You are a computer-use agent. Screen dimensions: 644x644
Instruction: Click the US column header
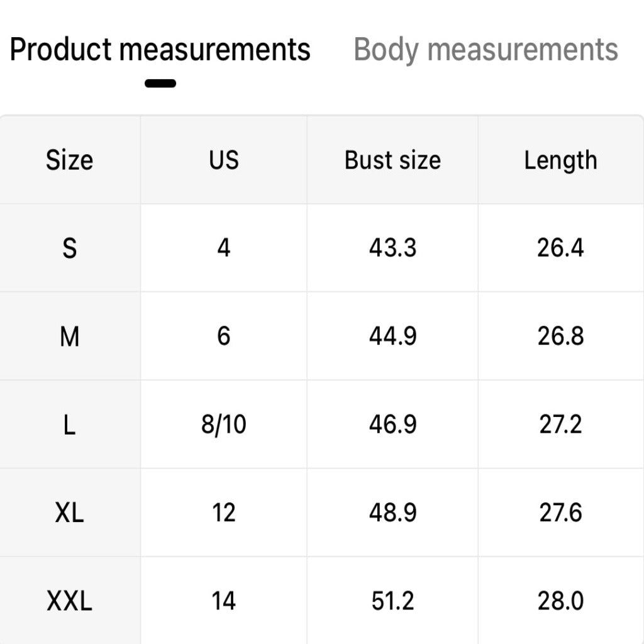(223, 160)
